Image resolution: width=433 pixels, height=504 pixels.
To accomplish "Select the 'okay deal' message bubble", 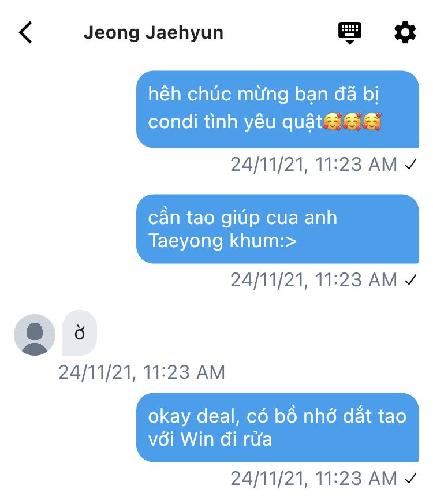I will point(278,427).
